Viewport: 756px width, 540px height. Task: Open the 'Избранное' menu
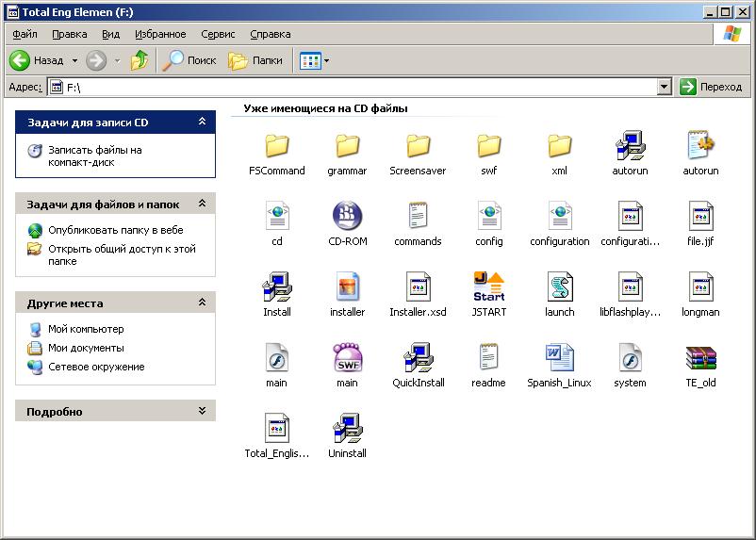pos(160,34)
